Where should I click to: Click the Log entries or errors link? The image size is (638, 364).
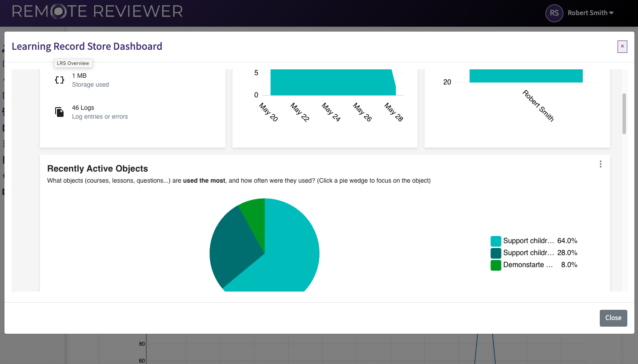100,116
